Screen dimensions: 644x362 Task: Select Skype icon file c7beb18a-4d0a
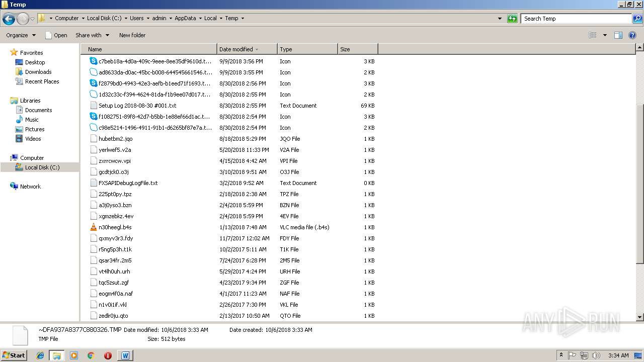(x=94, y=61)
